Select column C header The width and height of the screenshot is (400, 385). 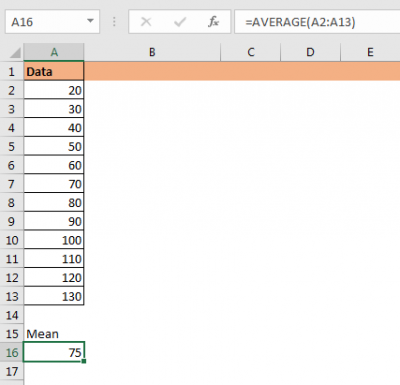tap(251, 52)
